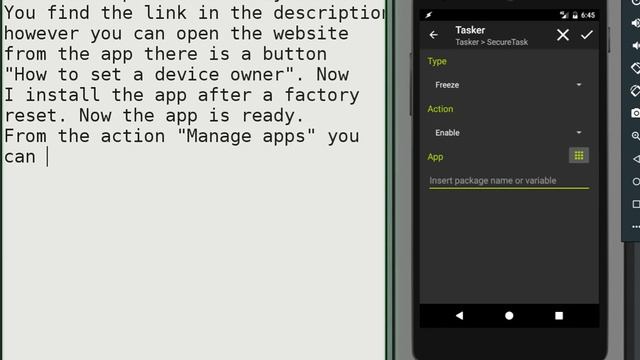Image resolution: width=640 pixels, height=360 pixels.
Task: Expand the Type dropdown showing Freeze
Action: tap(508, 85)
